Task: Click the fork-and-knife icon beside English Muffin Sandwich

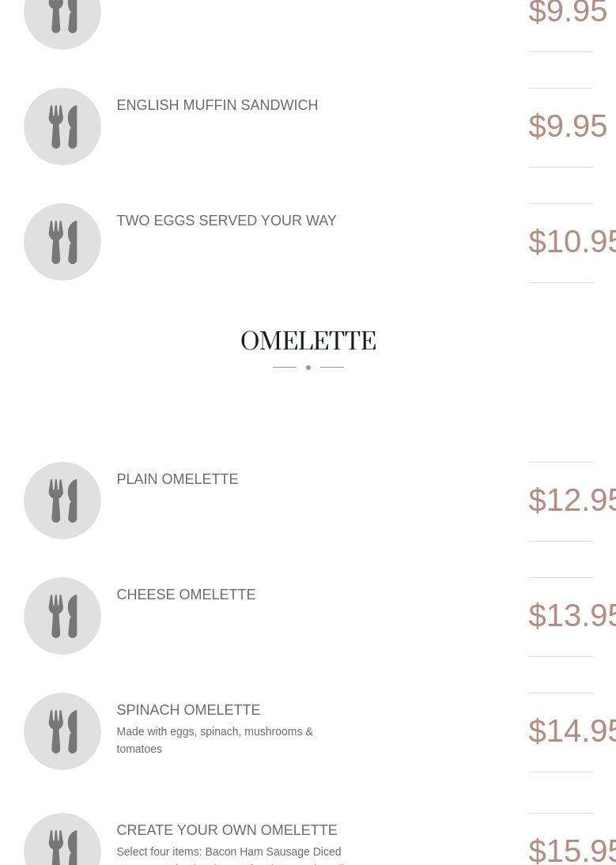Action: [x=62, y=127]
